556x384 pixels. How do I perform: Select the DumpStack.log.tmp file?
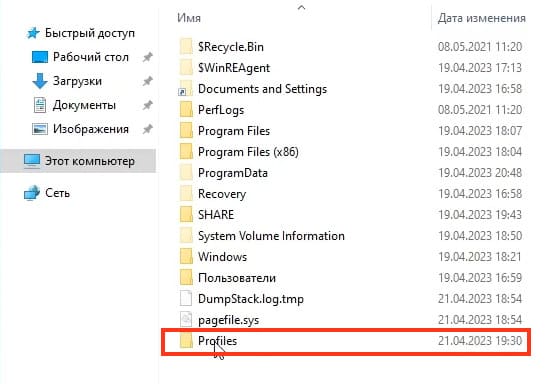251,299
